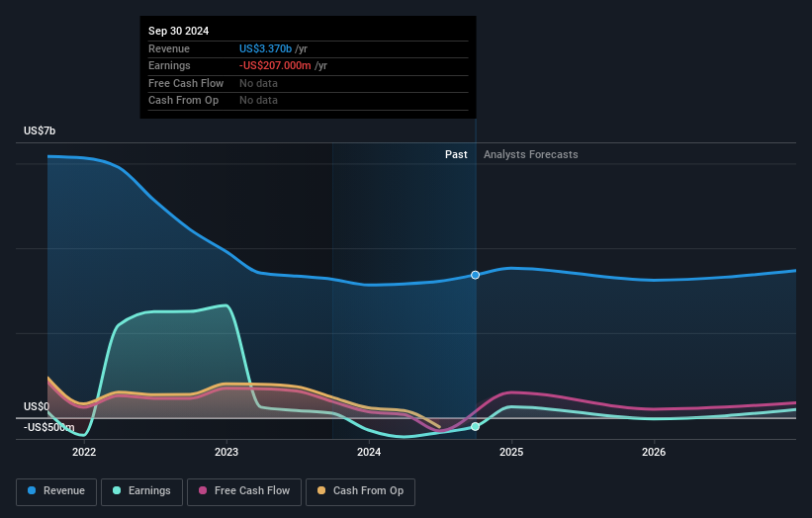The height and width of the screenshot is (518, 812).
Task: Toggle the Cash From Op legend series
Action: (x=360, y=491)
